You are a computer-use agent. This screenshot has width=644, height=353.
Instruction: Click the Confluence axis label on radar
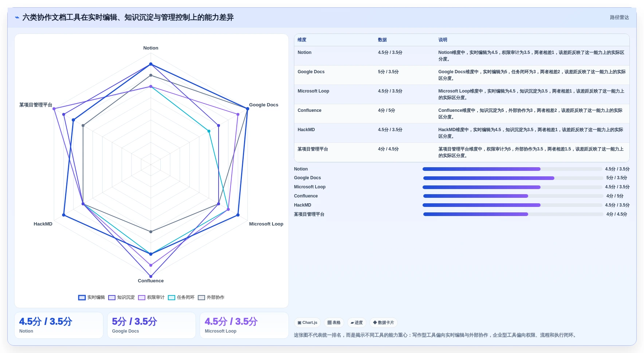[151, 281]
